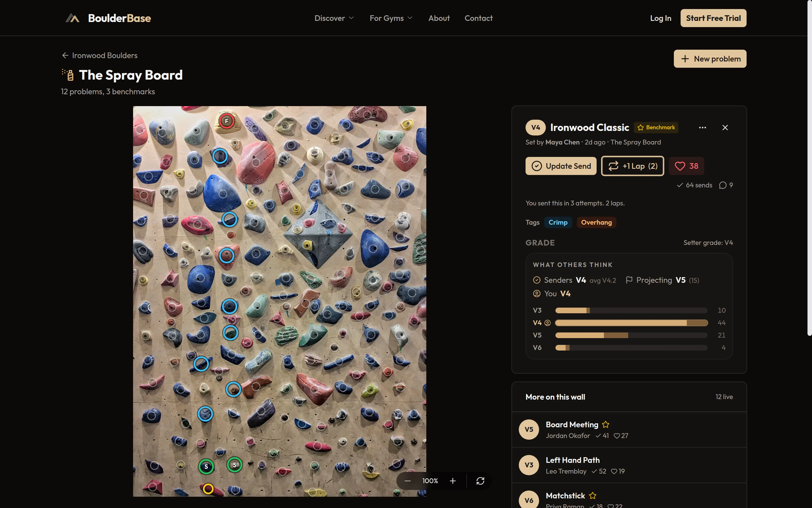Click the BoulderBase mountain logo icon
812x508 pixels.
coord(72,18)
